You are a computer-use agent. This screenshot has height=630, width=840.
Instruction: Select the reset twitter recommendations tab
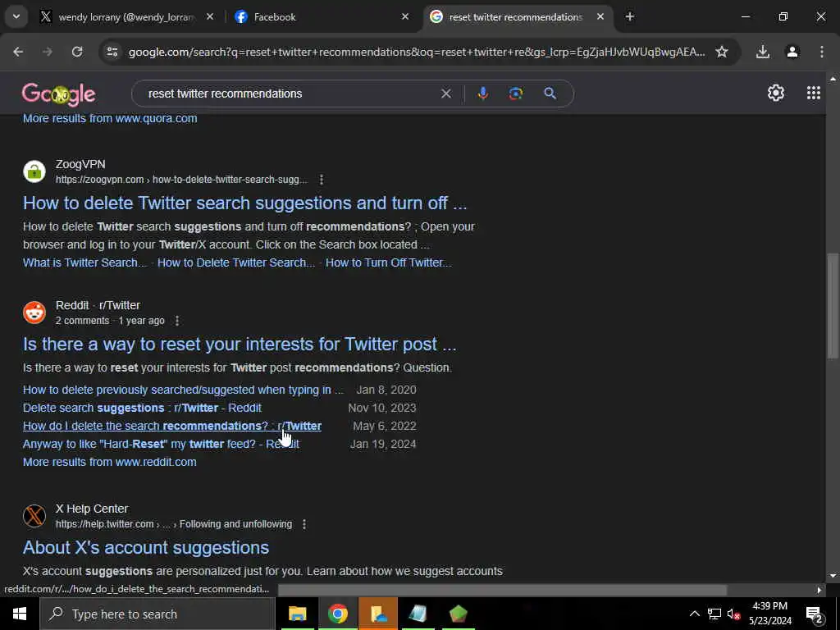[515, 17]
